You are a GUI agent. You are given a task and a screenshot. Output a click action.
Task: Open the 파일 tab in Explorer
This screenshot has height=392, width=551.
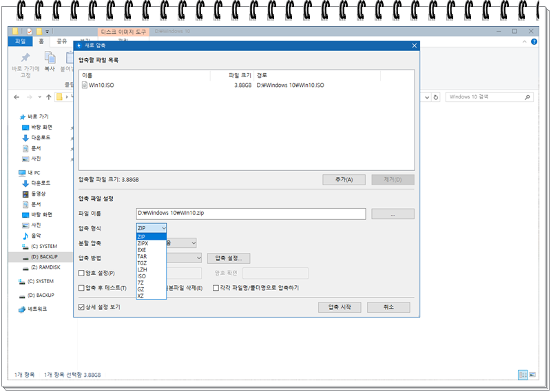click(21, 41)
